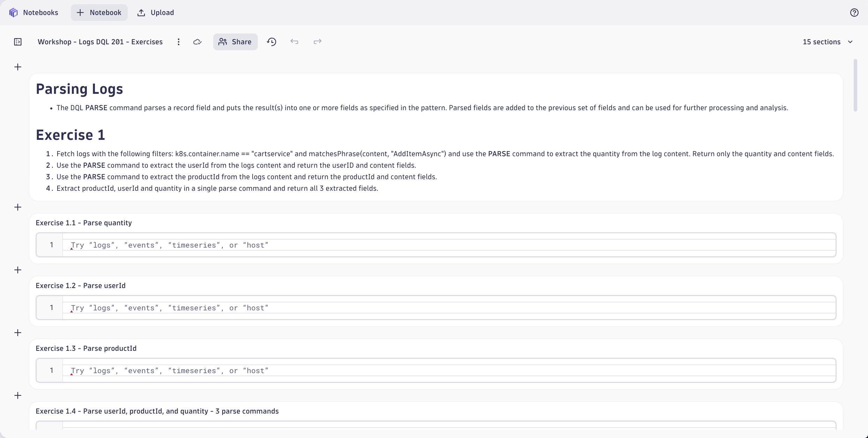
Task: Click the cloud sync status icon
Action: (197, 42)
